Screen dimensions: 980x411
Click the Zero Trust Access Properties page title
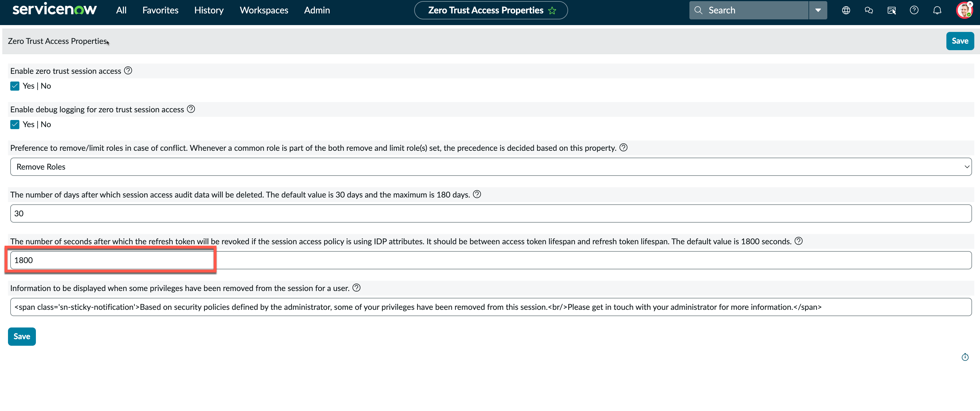(58, 41)
